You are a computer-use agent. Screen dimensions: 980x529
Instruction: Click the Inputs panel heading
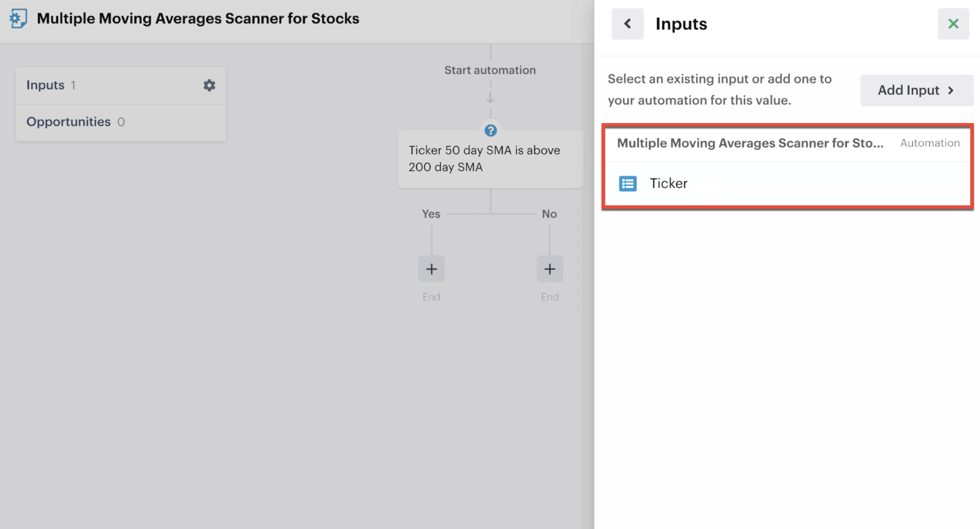tap(681, 24)
